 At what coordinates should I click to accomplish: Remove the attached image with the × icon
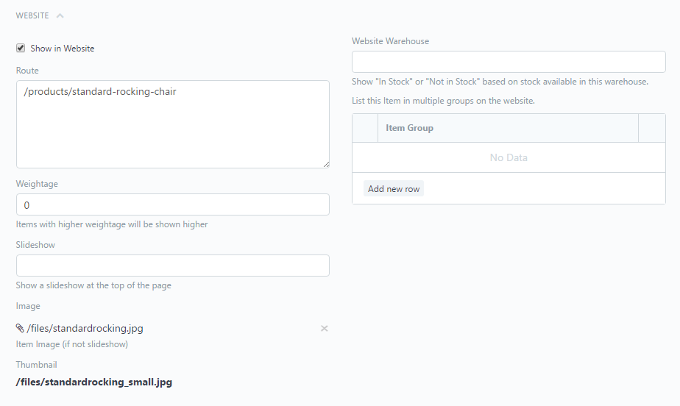[x=324, y=328]
